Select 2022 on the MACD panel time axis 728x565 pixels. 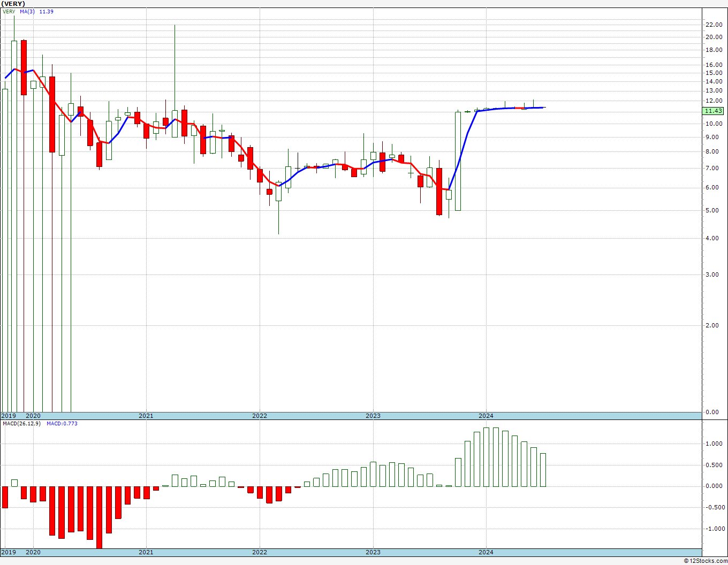[x=260, y=552]
